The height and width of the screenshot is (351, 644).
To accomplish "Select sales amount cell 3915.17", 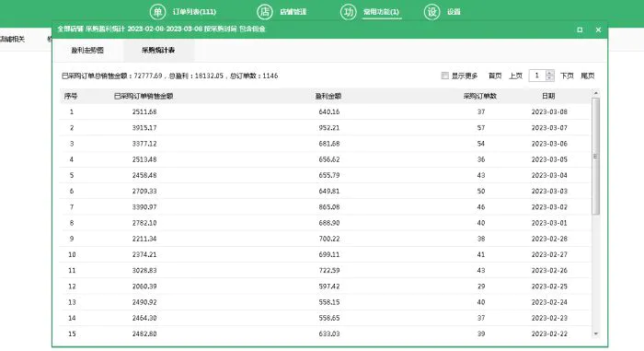I will pyautogui.click(x=144, y=128).
